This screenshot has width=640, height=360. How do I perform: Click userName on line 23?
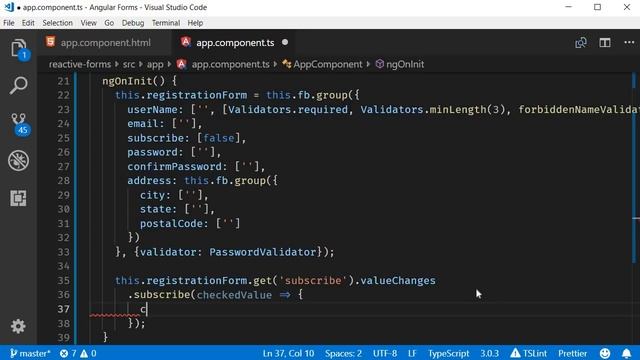coord(152,109)
